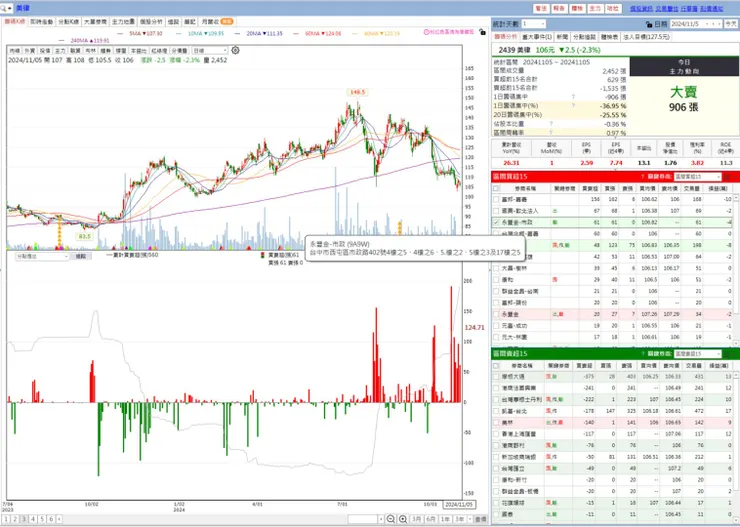Click the zoom-out magnifier below chart
740x527 pixels.
pyautogui.click(x=390, y=519)
